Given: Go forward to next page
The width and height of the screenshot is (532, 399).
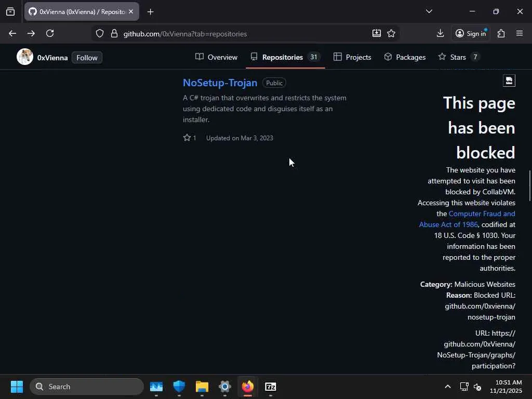Looking at the screenshot, I should (31, 33).
